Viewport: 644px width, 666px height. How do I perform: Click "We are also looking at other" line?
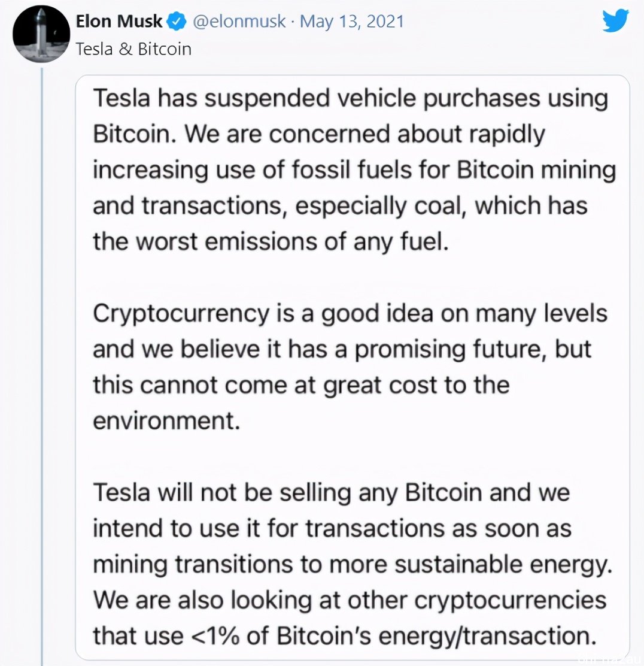tap(350, 601)
